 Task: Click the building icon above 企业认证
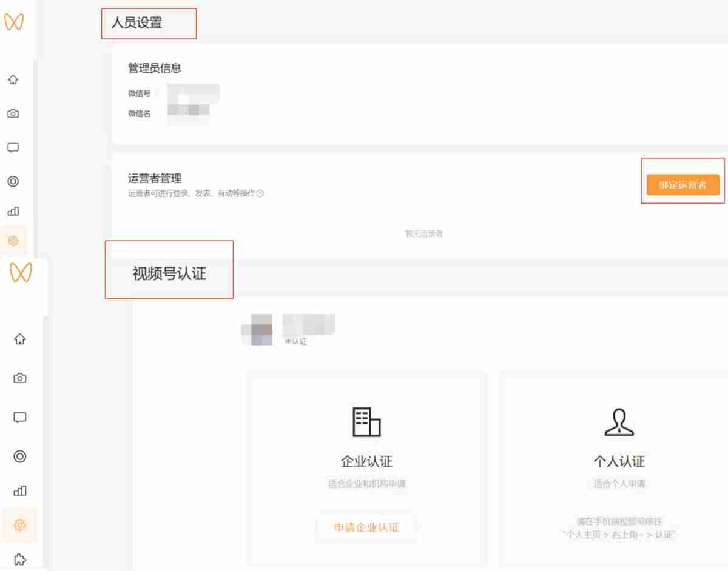point(367,422)
